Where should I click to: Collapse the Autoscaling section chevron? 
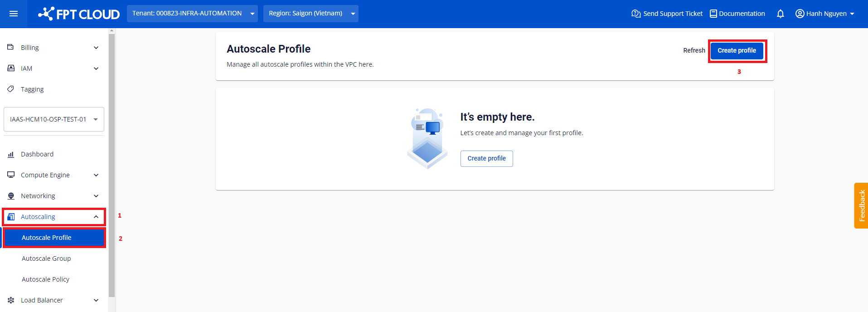tap(96, 217)
